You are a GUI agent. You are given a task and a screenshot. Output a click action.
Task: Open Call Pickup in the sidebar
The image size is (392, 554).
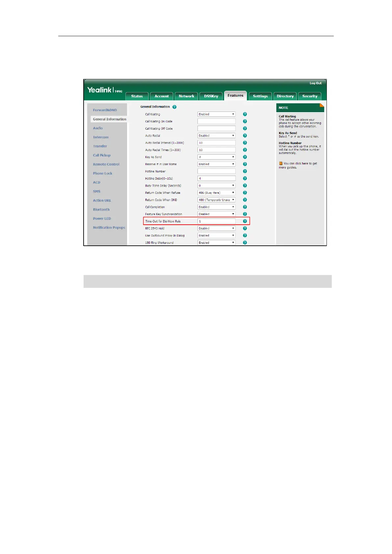(x=102, y=155)
